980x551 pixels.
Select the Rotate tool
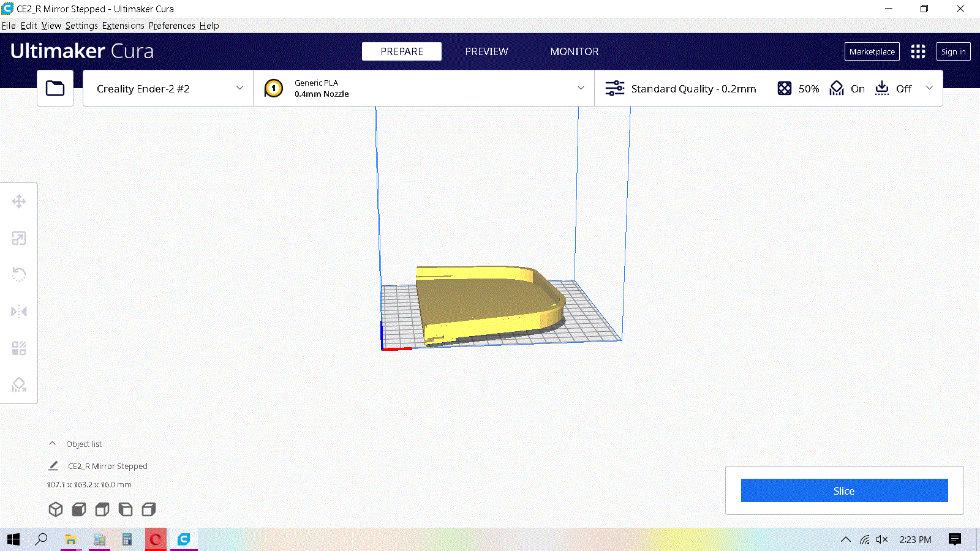click(19, 274)
